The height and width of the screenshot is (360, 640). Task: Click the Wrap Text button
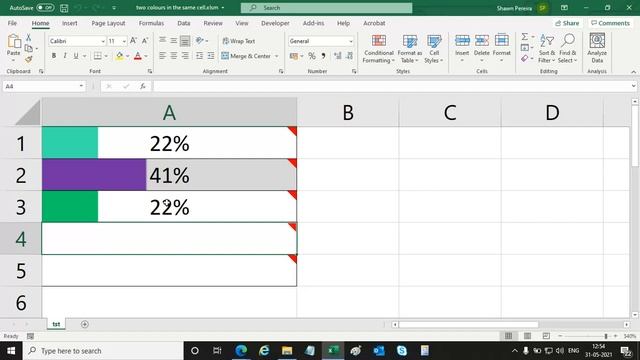[239, 41]
